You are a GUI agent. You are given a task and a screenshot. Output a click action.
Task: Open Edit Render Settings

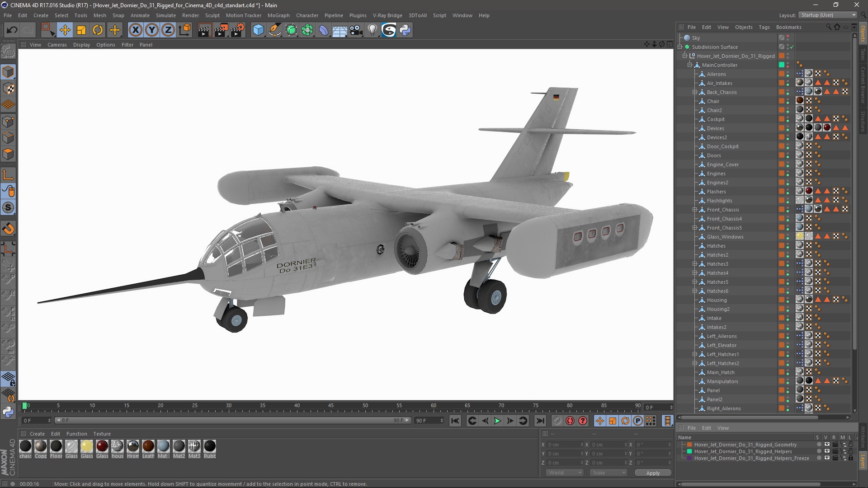tap(238, 30)
